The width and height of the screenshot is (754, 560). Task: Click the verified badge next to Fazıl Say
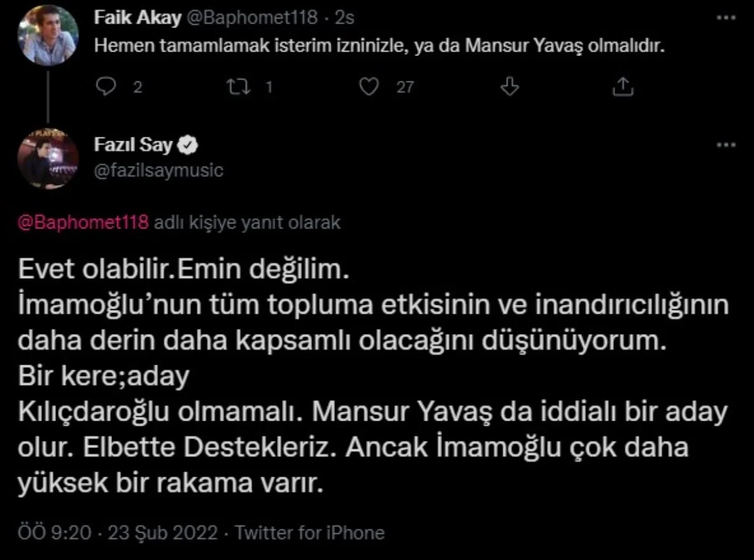point(189,146)
